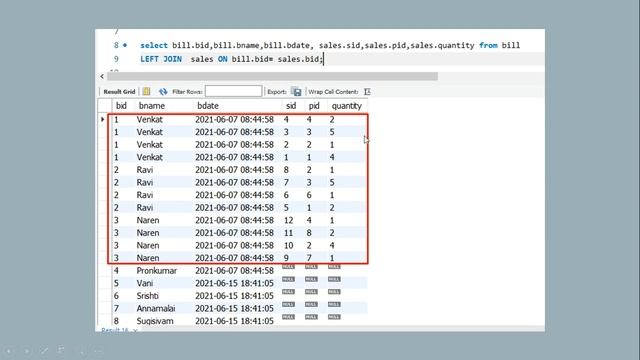Select line number 9 in the gutter
Viewport: 640px width, 360px height.
pyautogui.click(x=116, y=59)
